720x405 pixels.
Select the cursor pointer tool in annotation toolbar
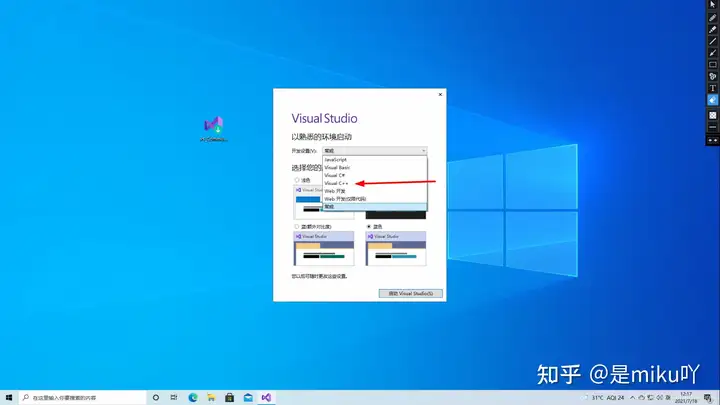point(712,5)
